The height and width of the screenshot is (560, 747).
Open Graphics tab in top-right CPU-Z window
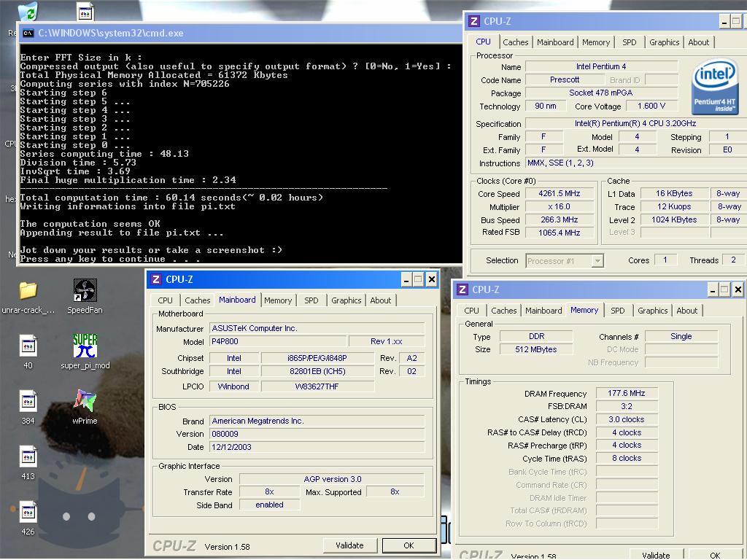click(x=664, y=42)
